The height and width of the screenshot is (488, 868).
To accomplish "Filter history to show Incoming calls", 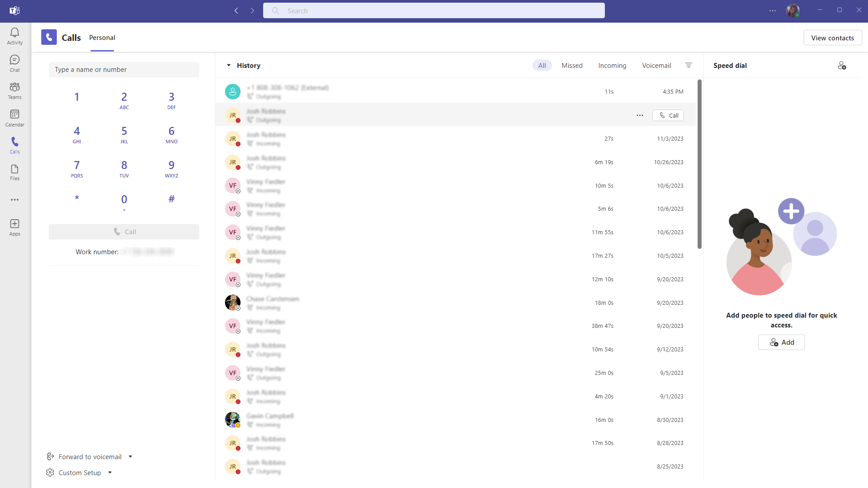I will coord(612,65).
